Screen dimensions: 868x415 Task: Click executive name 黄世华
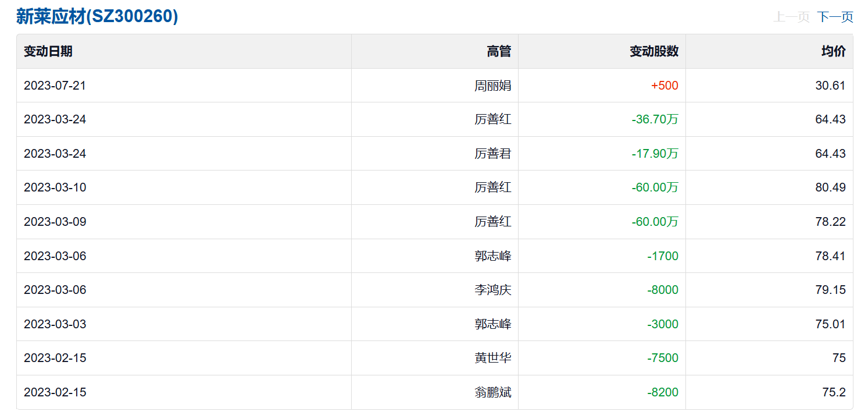click(492, 358)
